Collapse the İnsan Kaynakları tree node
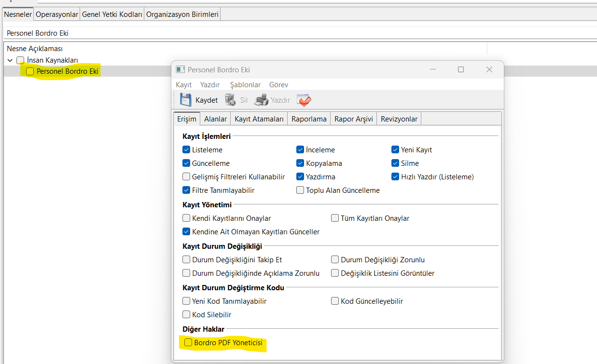Screen dimensions: 597x364 [10, 60]
